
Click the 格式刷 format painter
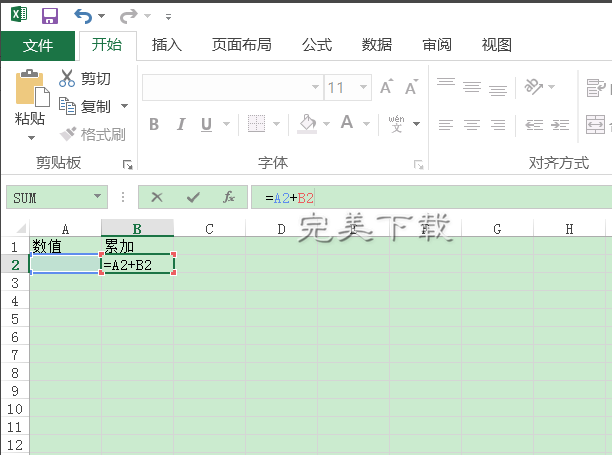[x=93, y=135]
